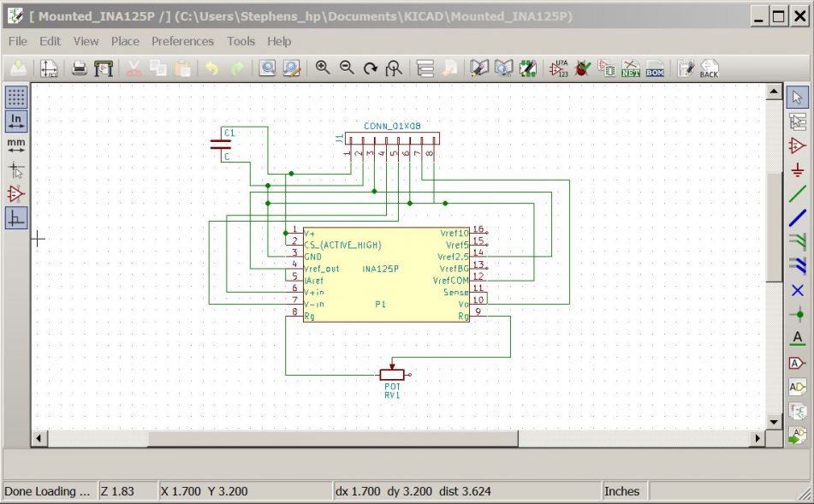
Task: Open the Place menu
Action: click(x=125, y=41)
